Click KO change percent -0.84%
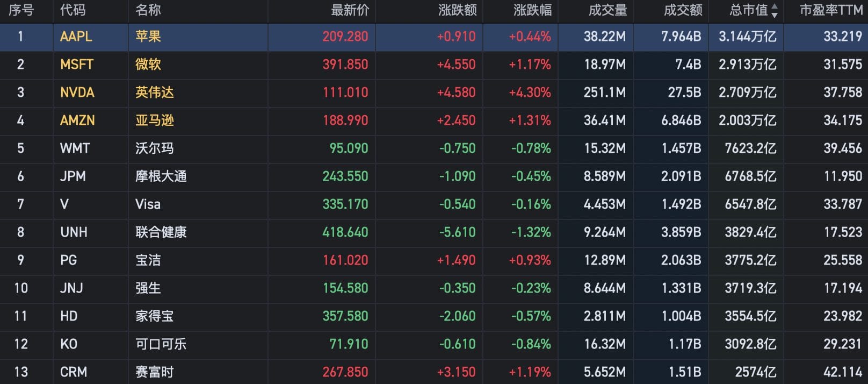 531,344
